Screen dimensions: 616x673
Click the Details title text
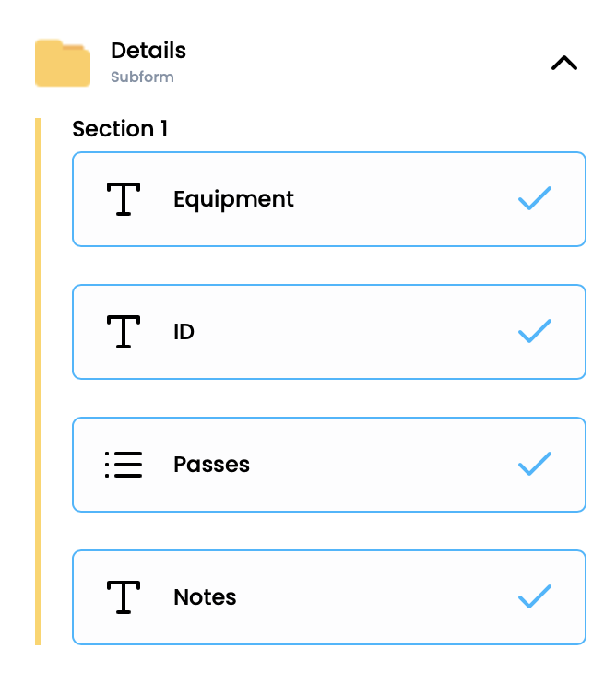click(148, 51)
